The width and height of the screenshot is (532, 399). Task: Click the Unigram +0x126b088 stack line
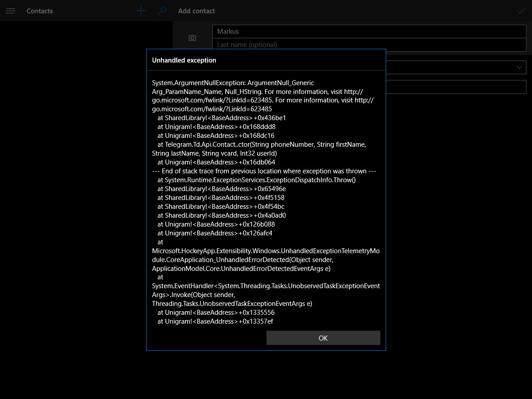(216, 224)
